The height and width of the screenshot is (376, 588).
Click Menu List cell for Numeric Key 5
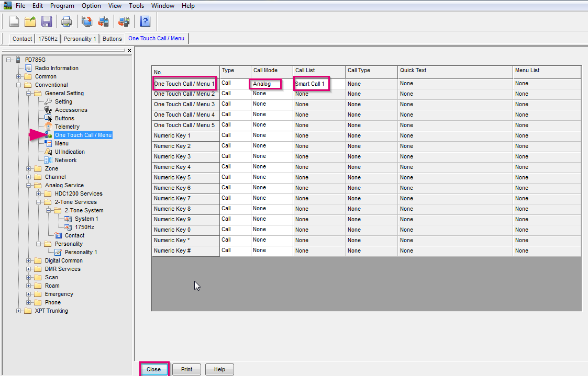pyautogui.click(x=547, y=177)
